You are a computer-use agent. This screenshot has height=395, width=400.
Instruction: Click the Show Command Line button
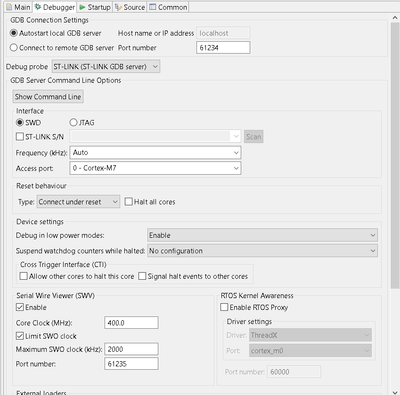48,97
